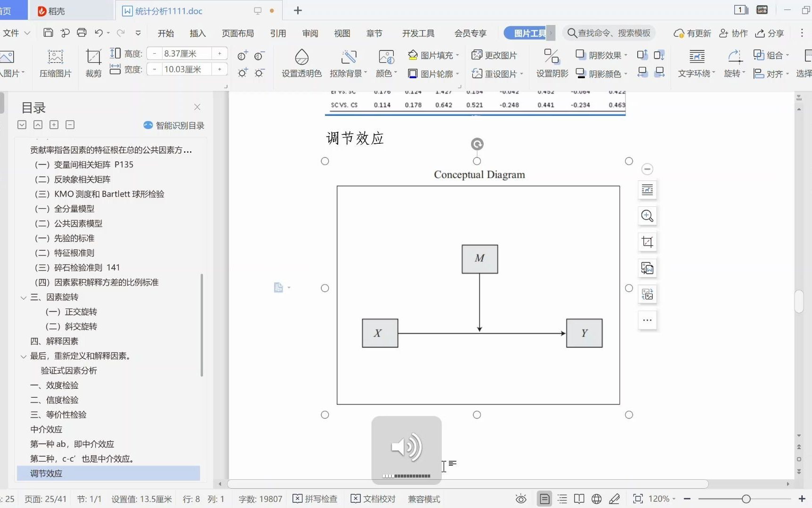
Task: Select 中介效应 in outline
Action: click(x=46, y=429)
